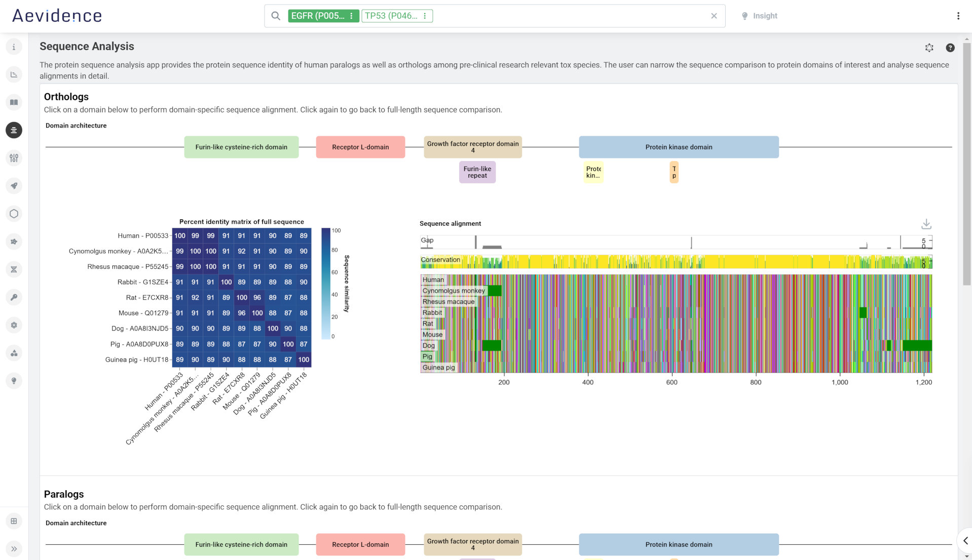Select Paralogs Protein kinase domain block
972x560 pixels.
pos(679,545)
